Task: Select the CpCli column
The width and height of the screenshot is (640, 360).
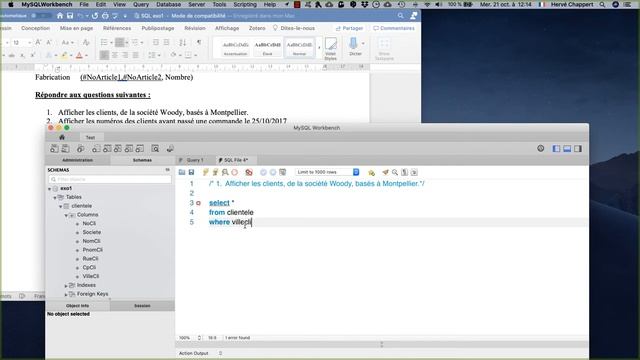Action: click(89, 268)
